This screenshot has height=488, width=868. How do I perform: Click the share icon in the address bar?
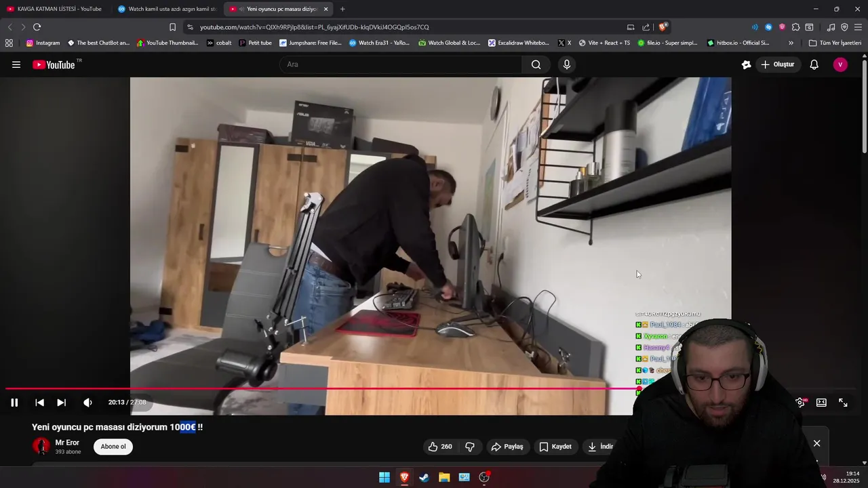(646, 27)
